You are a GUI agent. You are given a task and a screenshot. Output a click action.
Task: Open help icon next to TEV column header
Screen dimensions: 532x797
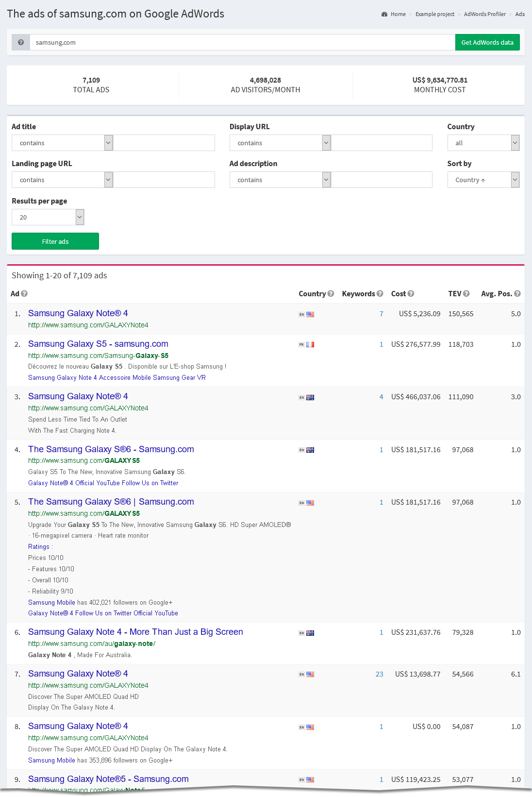tap(466, 293)
